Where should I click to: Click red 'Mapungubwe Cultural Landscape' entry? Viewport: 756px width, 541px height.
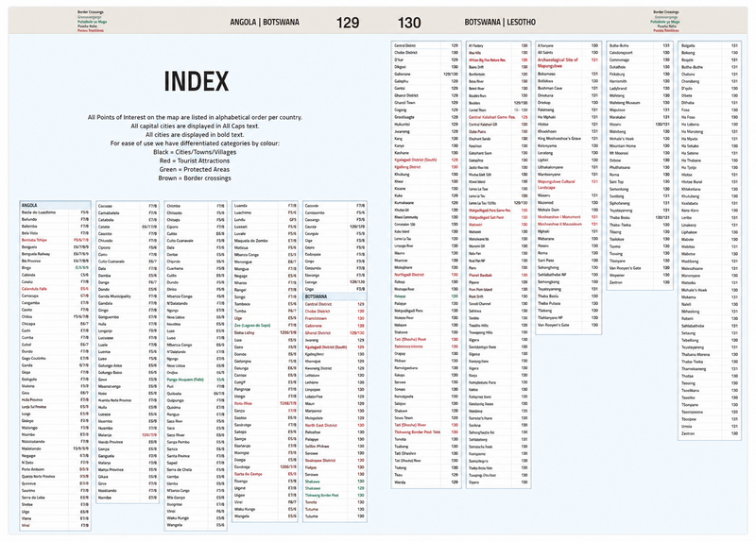tap(557, 184)
